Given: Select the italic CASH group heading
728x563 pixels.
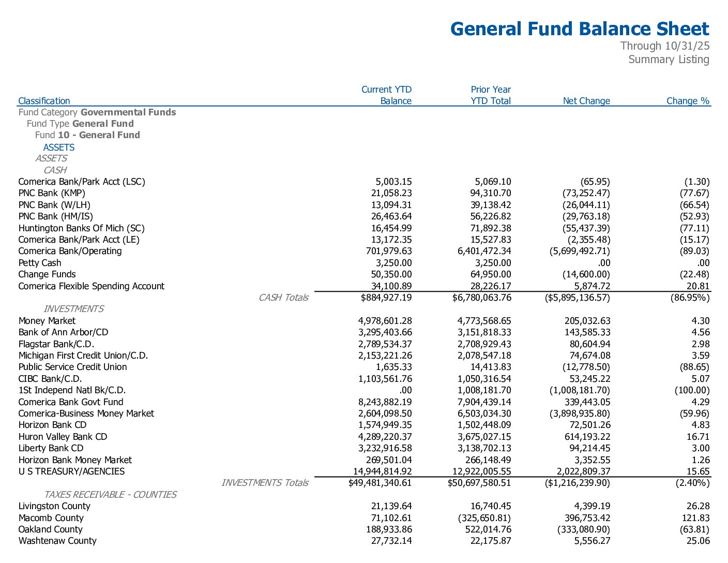Looking at the screenshot, I should tap(55, 170).
